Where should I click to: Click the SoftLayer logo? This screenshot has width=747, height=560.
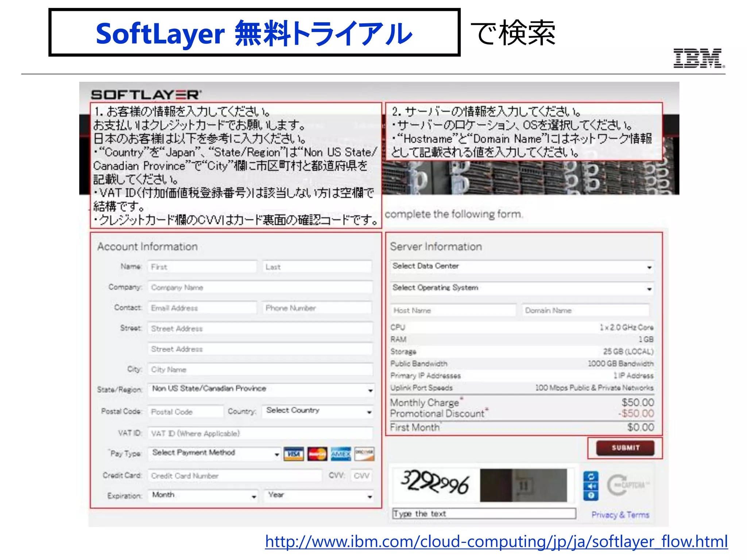[146, 95]
